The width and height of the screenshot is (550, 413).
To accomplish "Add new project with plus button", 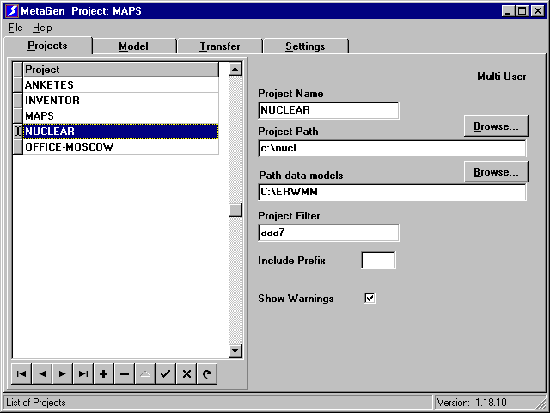I will pyautogui.click(x=103, y=374).
